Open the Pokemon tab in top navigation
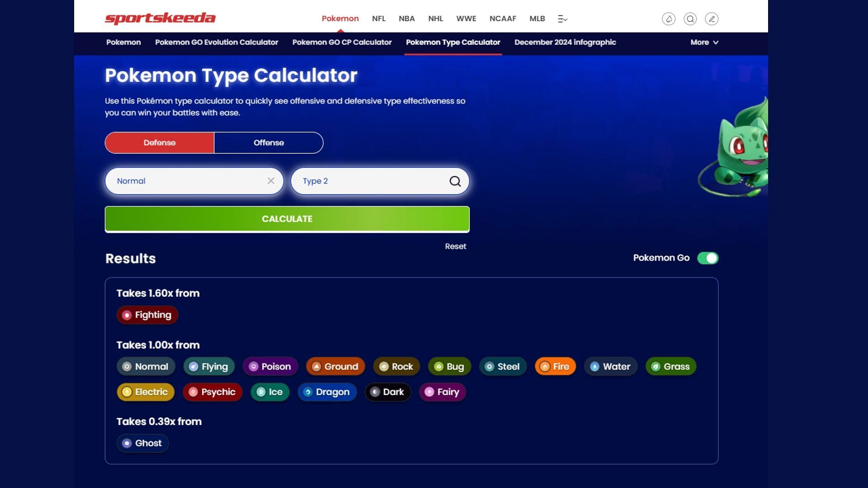Screen dimensions: 868x488 coord(340,19)
